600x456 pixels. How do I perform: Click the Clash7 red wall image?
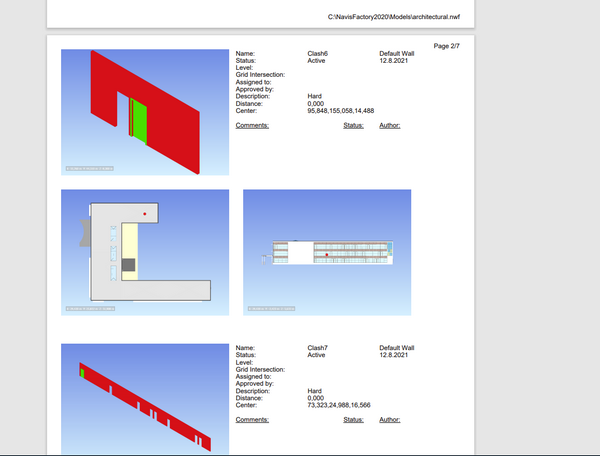(145, 399)
